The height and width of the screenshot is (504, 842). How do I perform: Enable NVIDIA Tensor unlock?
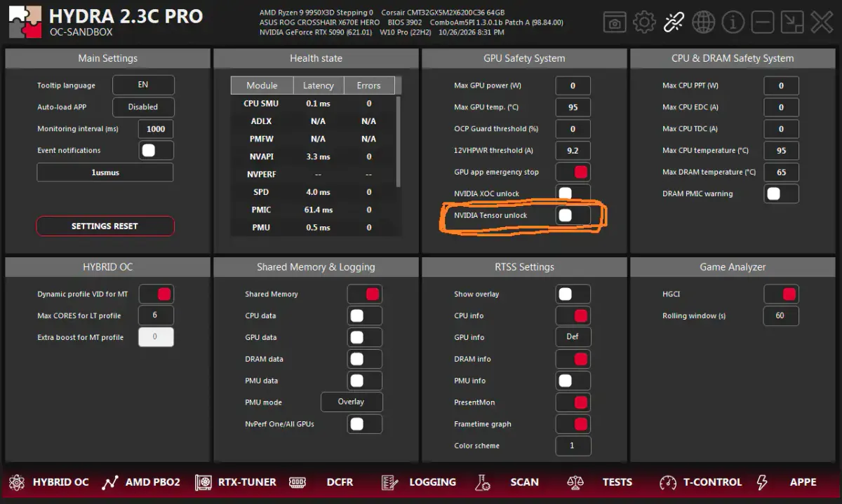coord(573,215)
